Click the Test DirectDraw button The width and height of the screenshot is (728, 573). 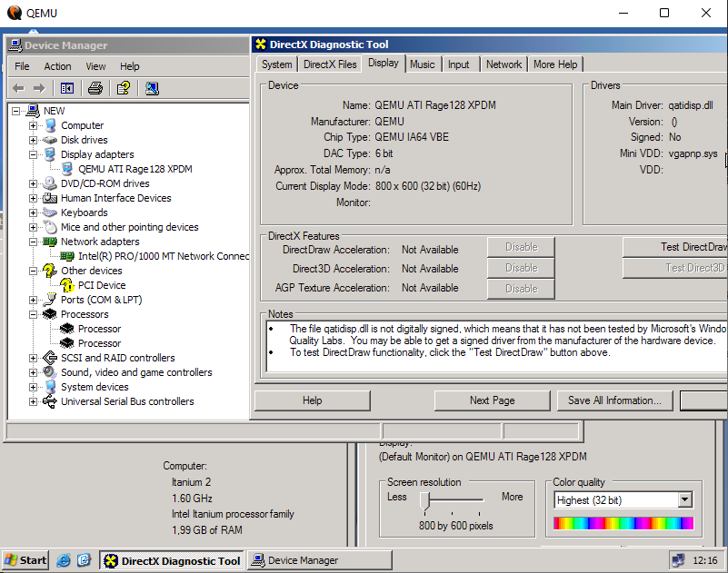(675, 247)
